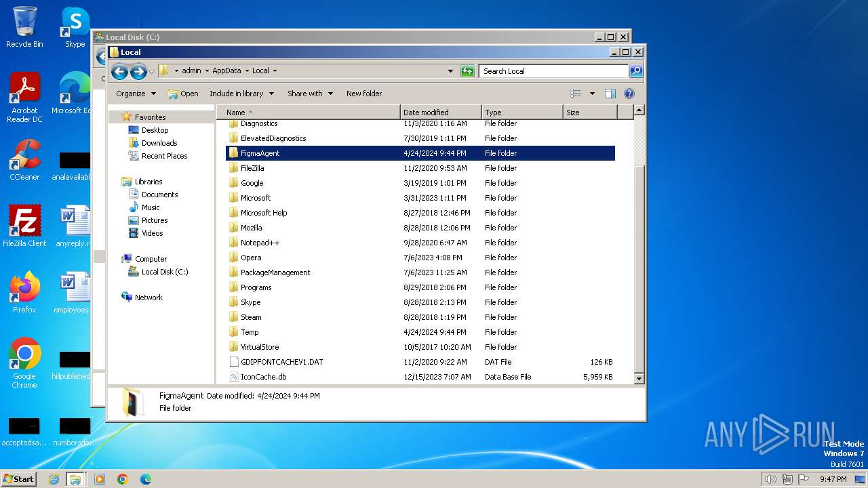Select Recent Places in the navigation pane

pos(164,156)
